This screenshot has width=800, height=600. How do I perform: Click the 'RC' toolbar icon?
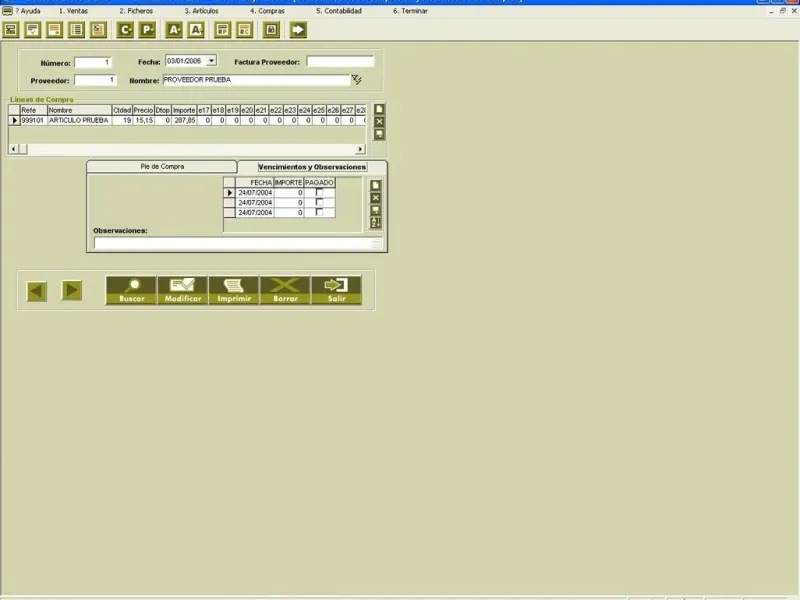point(244,30)
